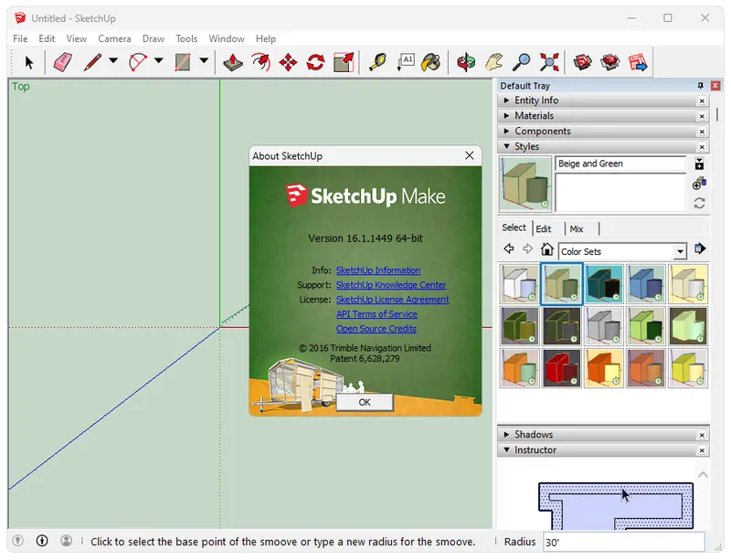The height and width of the screenshot is (560, 731).
Task: Select the Scale tool
Action: pos(344,62)
